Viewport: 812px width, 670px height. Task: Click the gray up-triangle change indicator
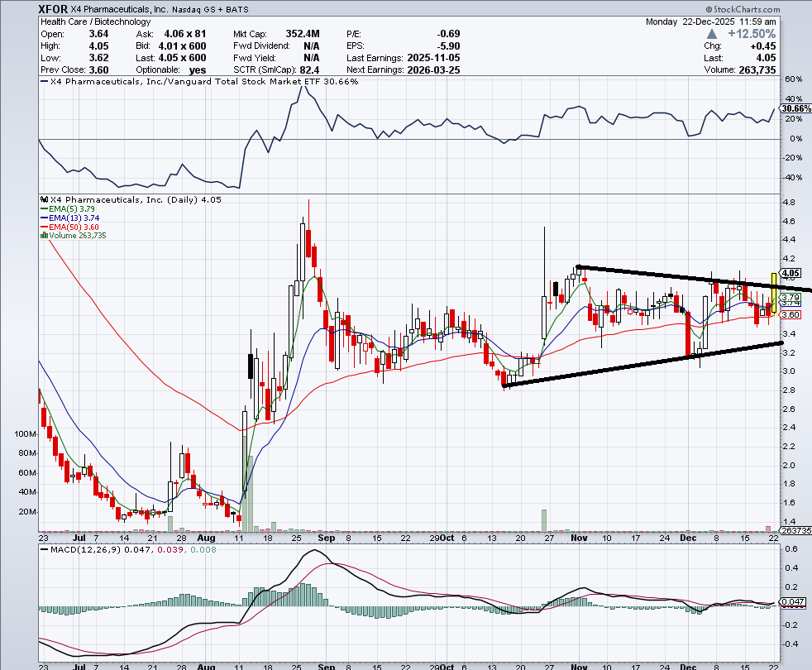[712, 34]
